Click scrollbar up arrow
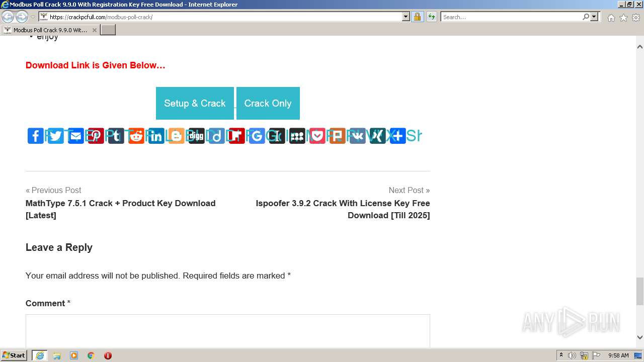644x362 pixels. (x=640, y=47)
